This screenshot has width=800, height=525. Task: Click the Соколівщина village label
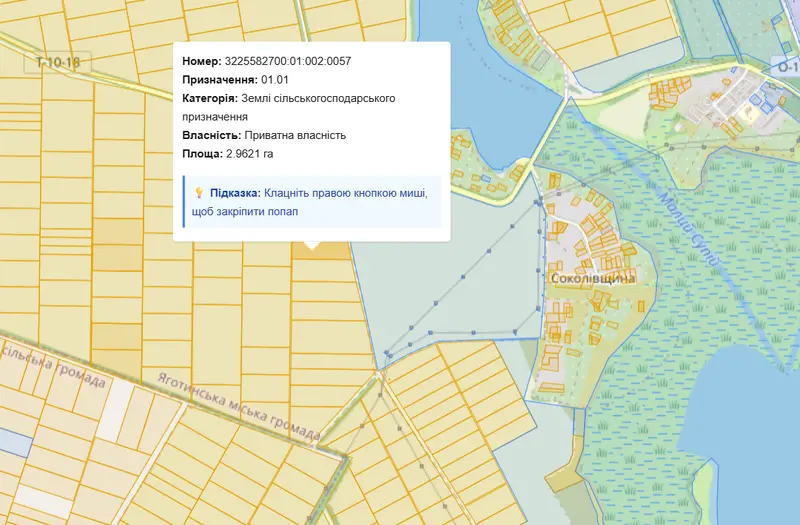(593, 278)
